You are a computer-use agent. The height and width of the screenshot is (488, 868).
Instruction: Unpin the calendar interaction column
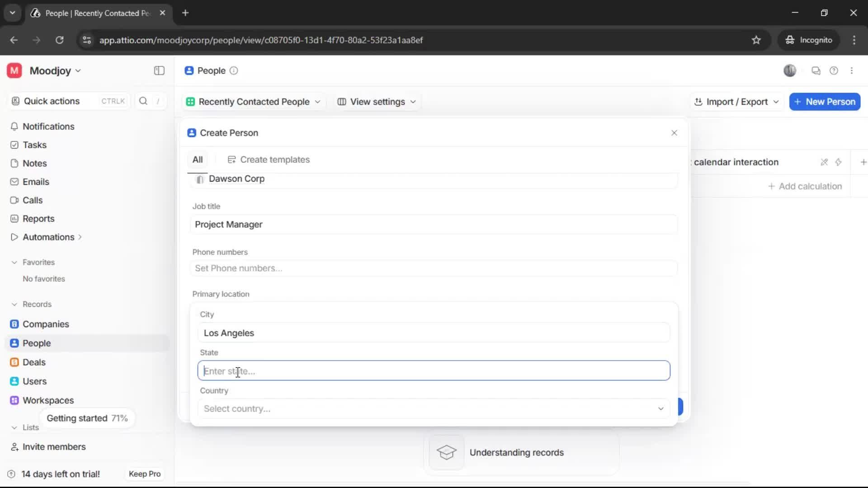[824, 162]
